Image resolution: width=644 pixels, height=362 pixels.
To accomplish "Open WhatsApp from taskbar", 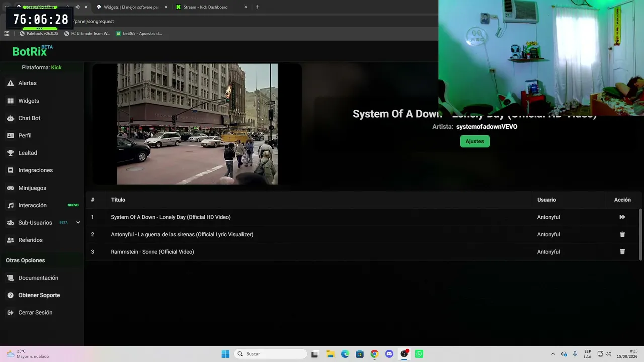I will pyautogui.click(x=419, y=354).
